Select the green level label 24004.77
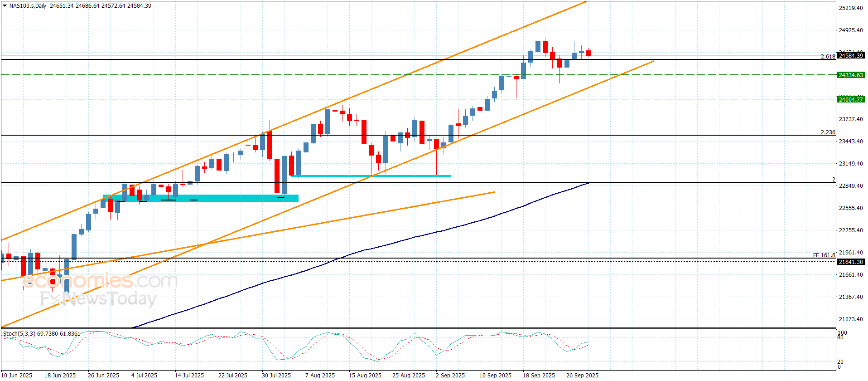Viewport: 868px width, 381px height. pyautogui.click(x=851, y=100)
